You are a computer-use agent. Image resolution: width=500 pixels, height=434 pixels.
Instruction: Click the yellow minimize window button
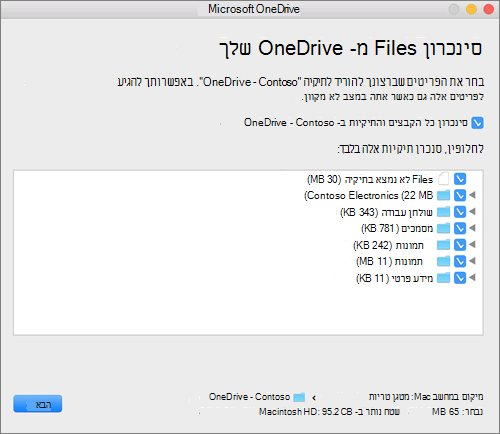[x=471, y=9]
